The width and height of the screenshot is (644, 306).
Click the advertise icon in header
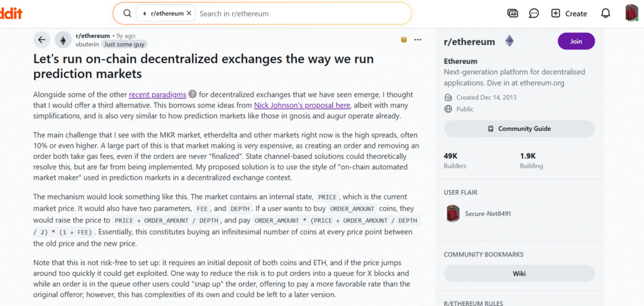point(513,13)
